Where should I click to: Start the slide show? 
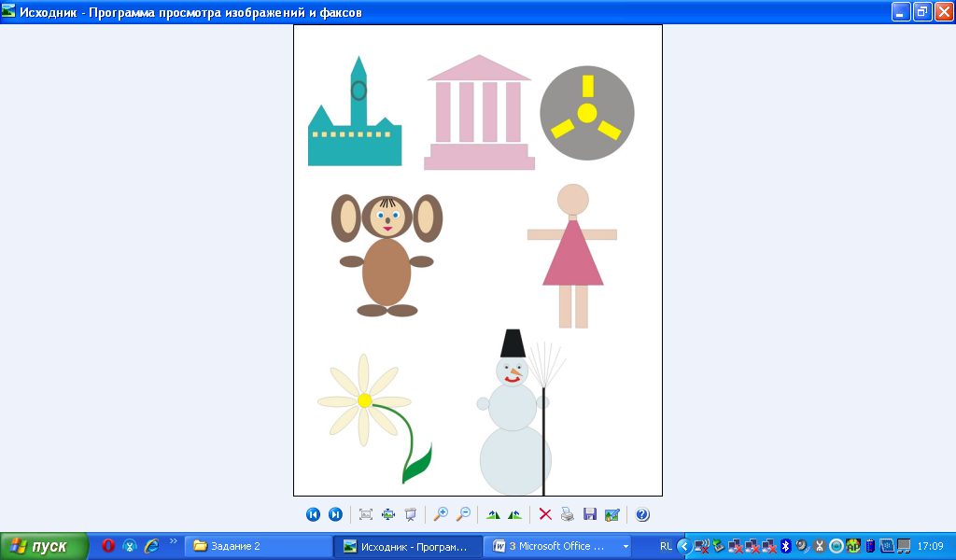(x=411, y=514)
